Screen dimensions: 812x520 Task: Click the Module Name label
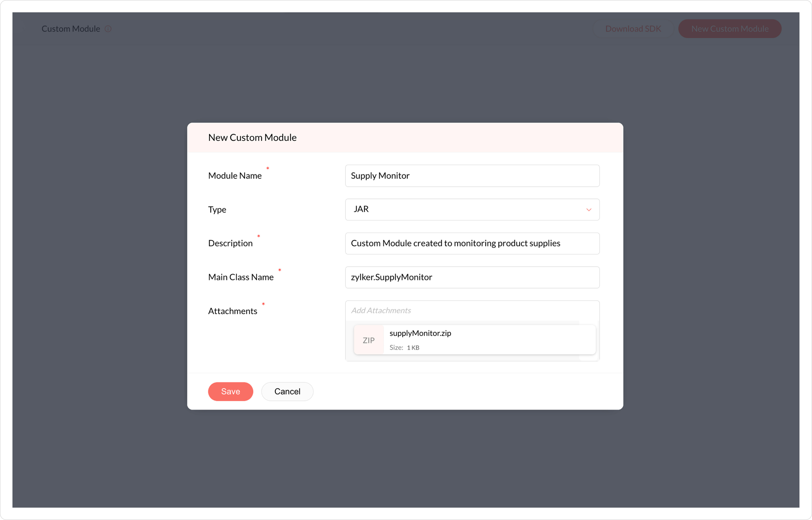pos(235,176)
